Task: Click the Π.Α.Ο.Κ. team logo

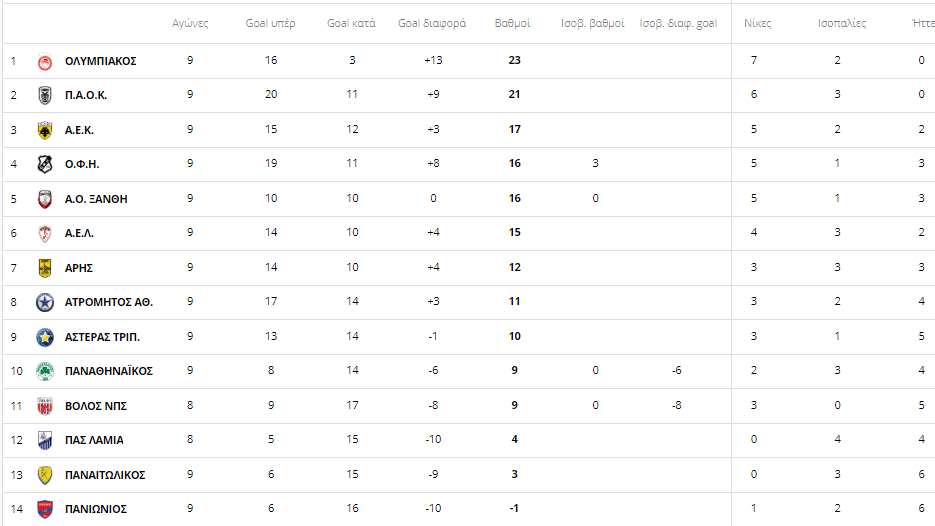Action: tap(45, 95)
